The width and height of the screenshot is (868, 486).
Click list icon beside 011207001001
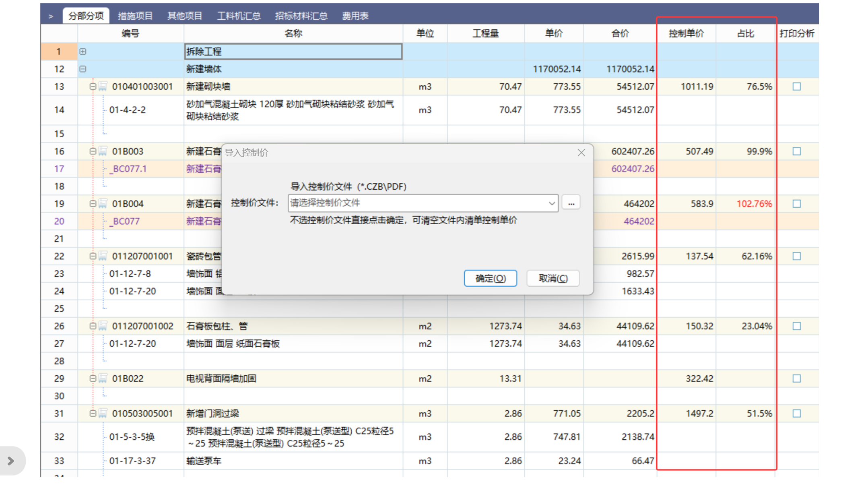[103, 256]
